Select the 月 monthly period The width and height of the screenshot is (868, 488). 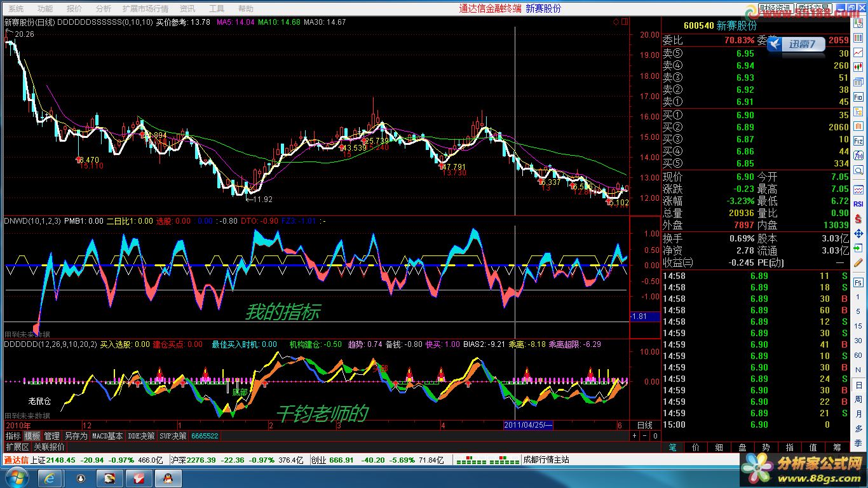click(858, 414)
